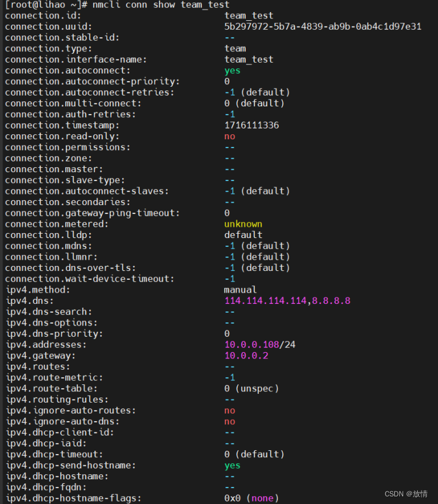
Task: Click 'connection.wait-device-timeout:' label
Action: tap(90, 279)
